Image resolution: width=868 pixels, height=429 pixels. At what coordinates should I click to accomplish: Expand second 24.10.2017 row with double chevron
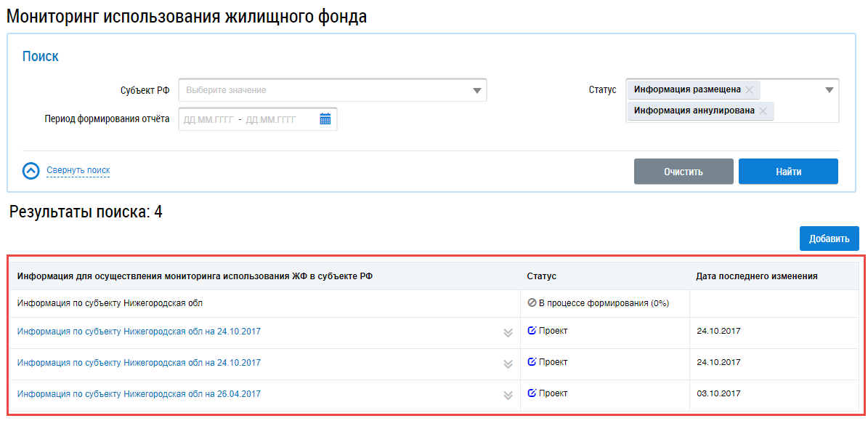pyautogui.click(x=508, y=364)
